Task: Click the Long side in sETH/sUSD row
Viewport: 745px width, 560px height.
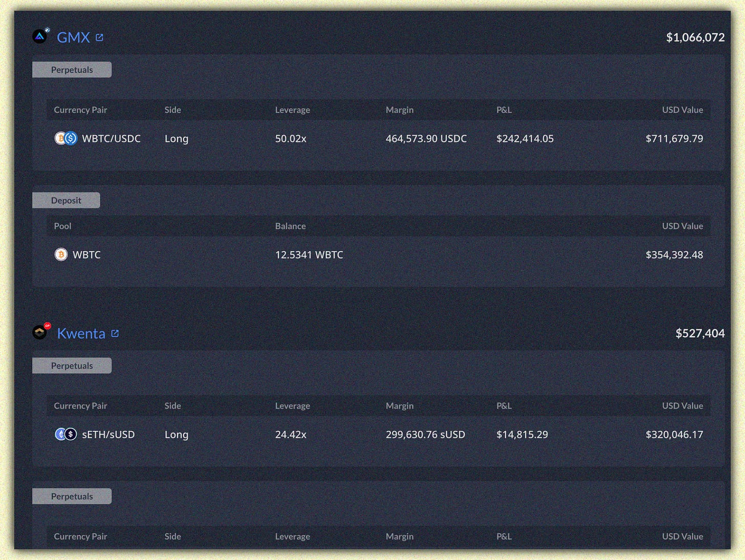Action: (177, 435)
